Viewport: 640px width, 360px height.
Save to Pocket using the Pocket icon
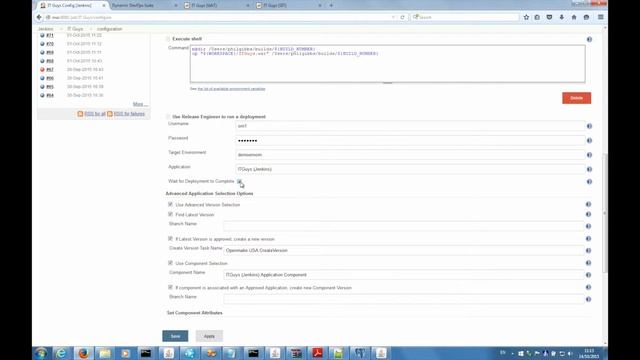(x=549, y=17)
